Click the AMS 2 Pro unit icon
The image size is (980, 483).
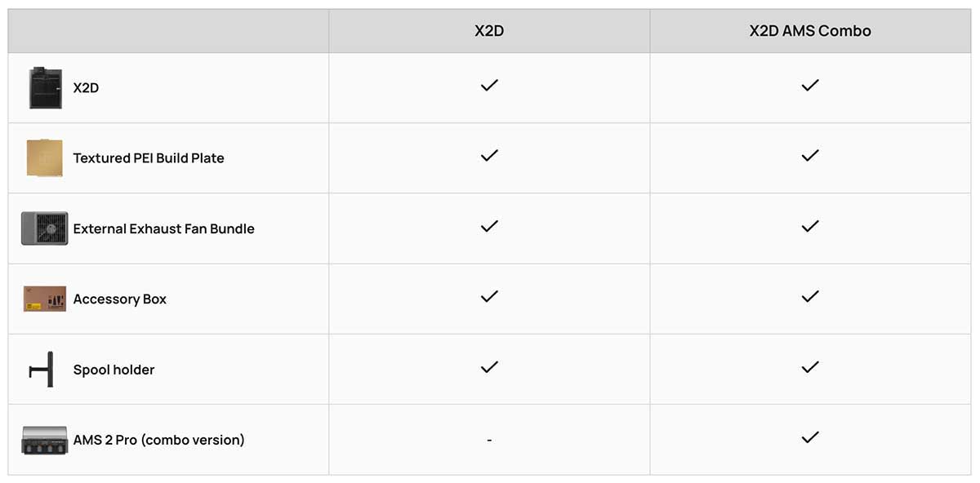pos(44,441)
